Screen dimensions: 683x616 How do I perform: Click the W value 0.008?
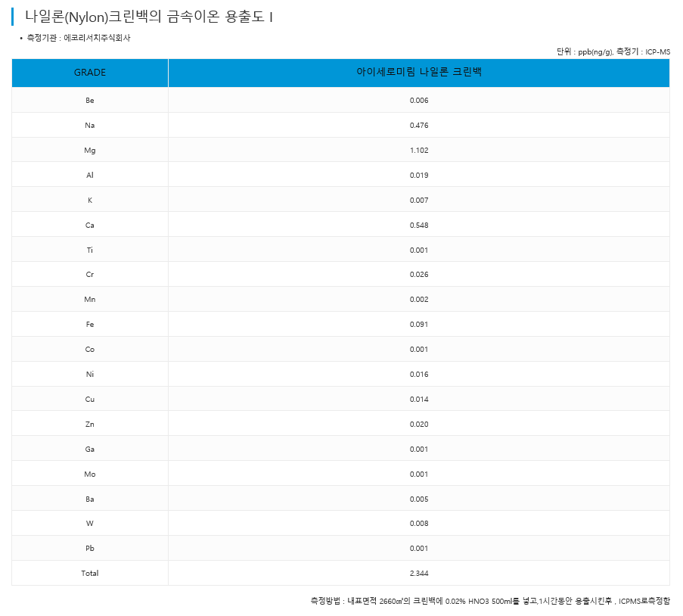pyautogui.click(x=418, y=523)
